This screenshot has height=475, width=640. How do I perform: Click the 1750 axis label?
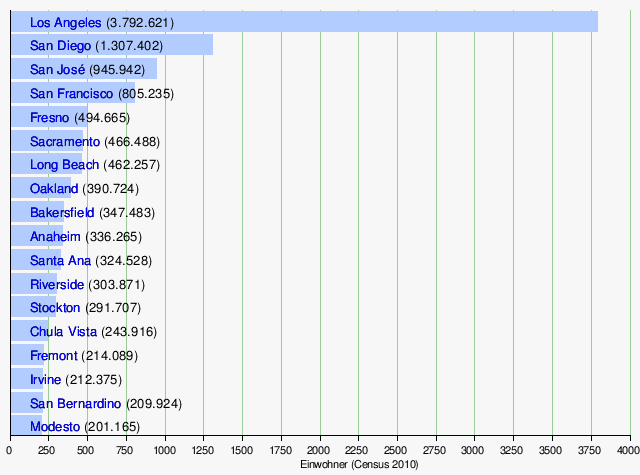(x=280, y=450)
